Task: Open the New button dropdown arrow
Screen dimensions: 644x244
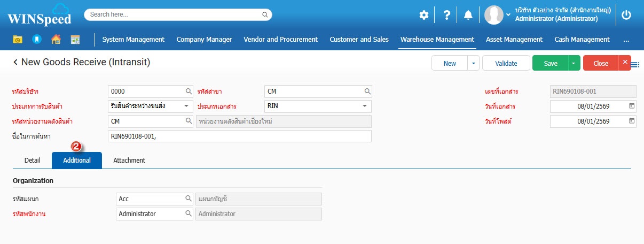Action: coord(473,63)
